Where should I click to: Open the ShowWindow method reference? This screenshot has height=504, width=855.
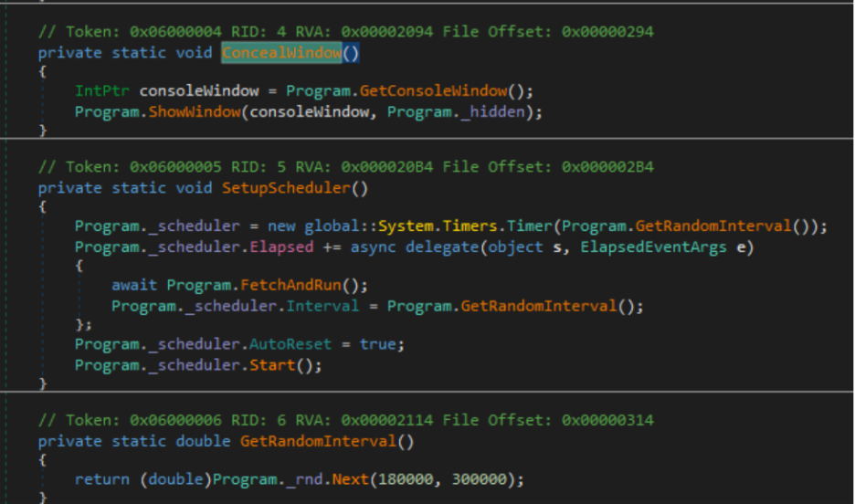(195, 111)
